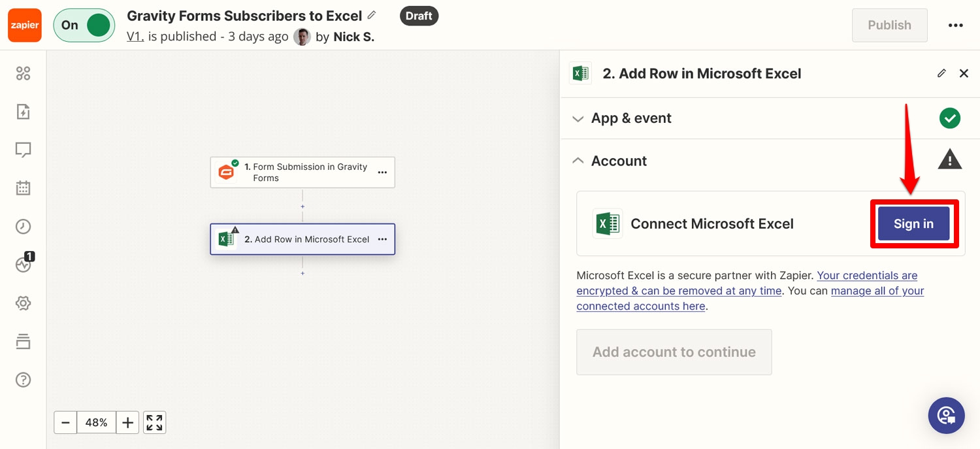980x449 pixels.
Task: Click the Connect Microsoft Excel icon
Action: (608, 224)
